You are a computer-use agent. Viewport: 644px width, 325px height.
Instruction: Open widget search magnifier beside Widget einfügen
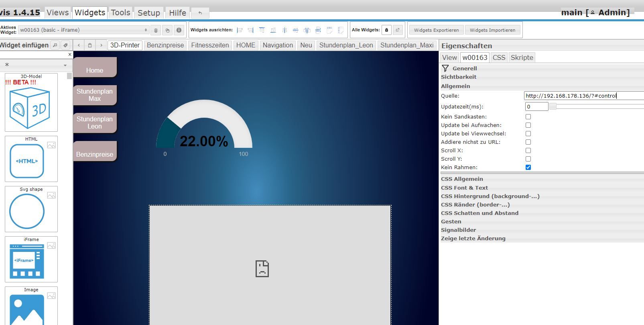pos(55,45)
